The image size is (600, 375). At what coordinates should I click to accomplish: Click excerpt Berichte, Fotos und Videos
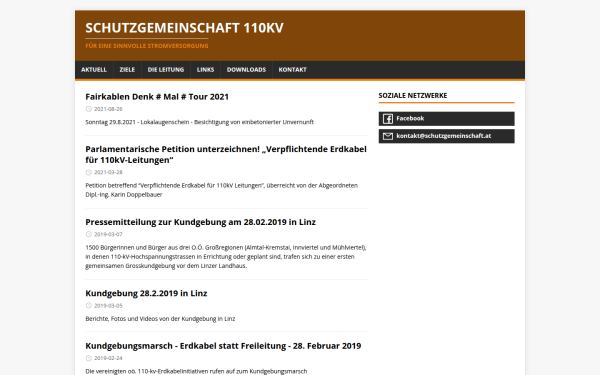coord(160,319)
